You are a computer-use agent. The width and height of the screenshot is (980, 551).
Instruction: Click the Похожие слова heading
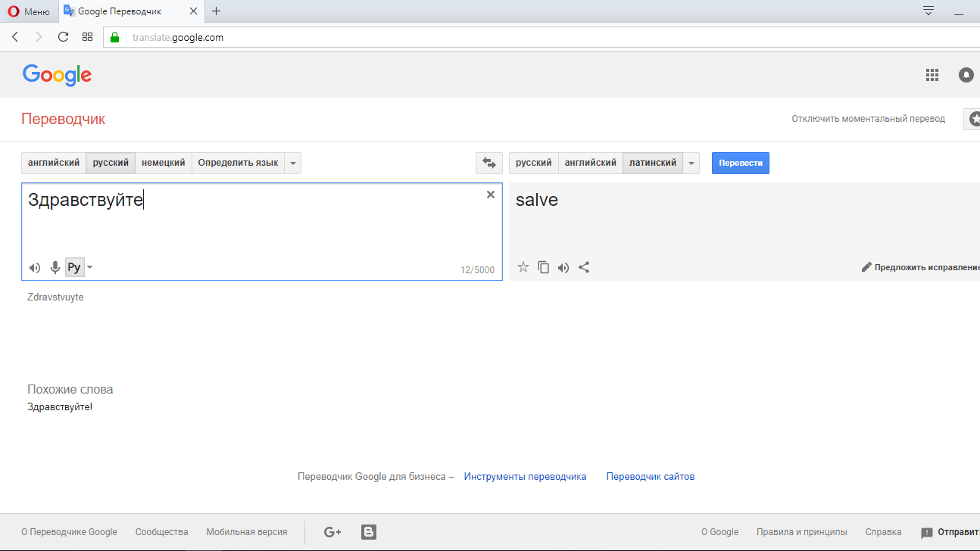pos(70,390)
